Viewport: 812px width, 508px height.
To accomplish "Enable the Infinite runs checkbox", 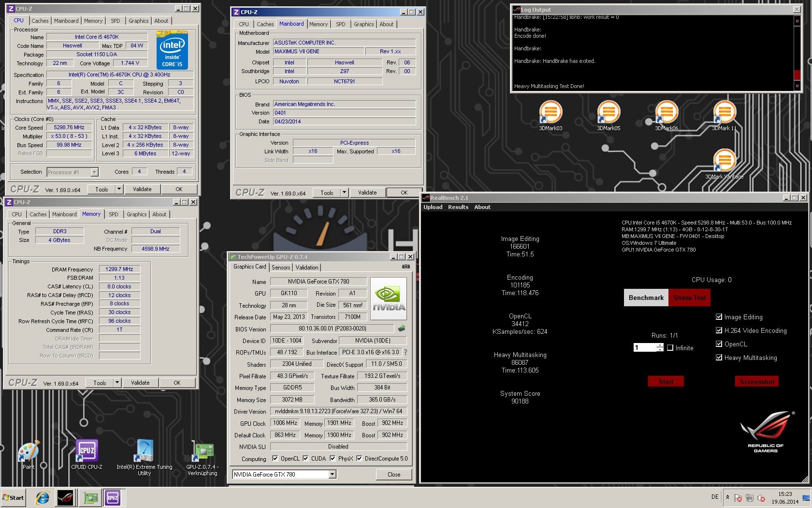I will pyautogui.click(x=670, y=348).
